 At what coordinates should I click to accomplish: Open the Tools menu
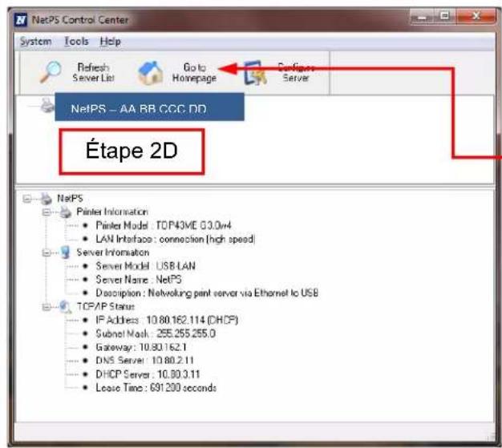76,42
